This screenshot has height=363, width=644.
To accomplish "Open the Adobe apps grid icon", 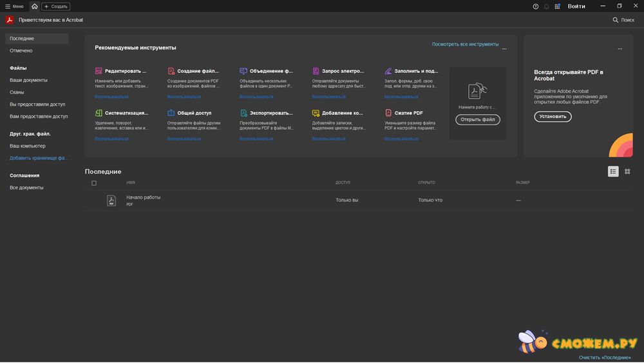I will (558, 6).
